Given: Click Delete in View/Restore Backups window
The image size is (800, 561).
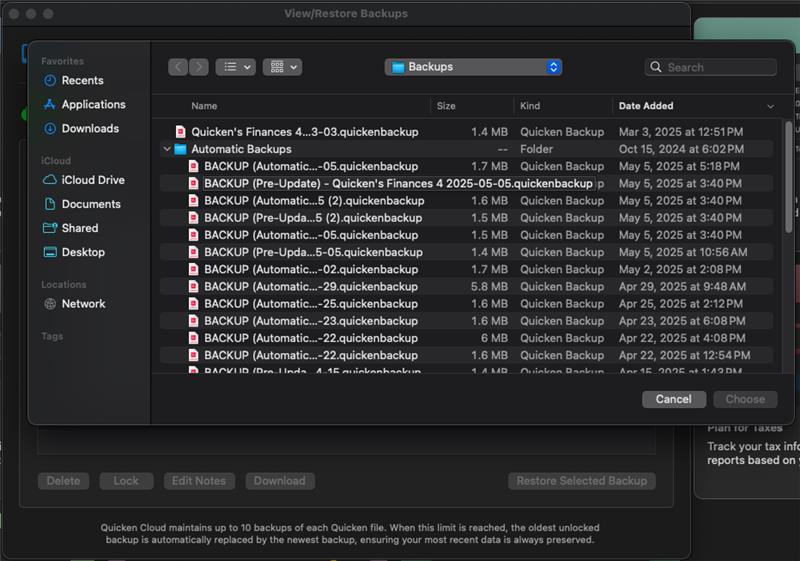Looking at the screenshot, I should pos(63,481).
